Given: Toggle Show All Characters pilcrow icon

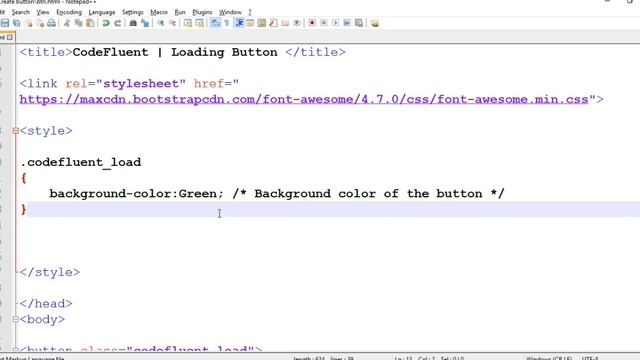Looking at the screenshot, I should (227, 23).
